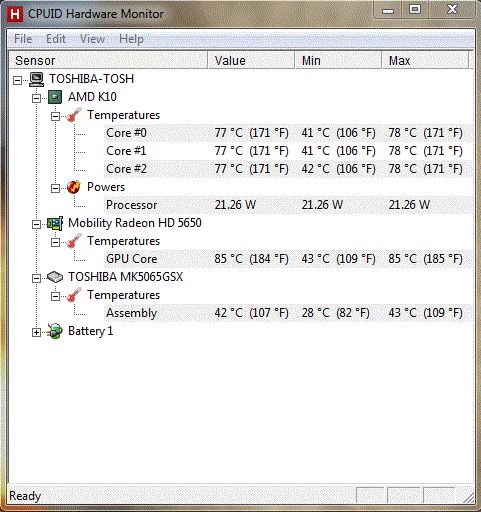The width and height of the screenshot is (481, 512).
Task: Select the Core #1 row
Action: click(288, 151)
